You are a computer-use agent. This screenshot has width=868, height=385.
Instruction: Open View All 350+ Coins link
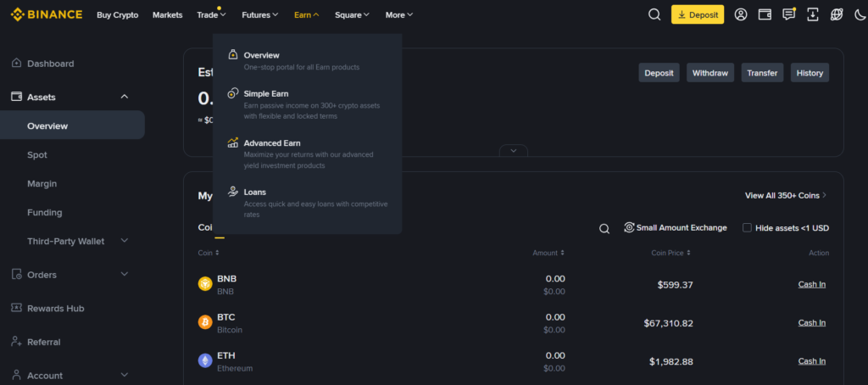click(785, 195)
